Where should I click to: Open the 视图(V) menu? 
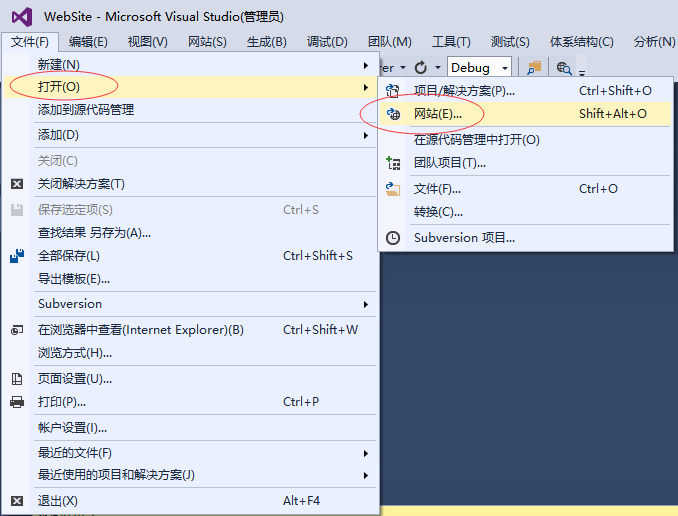(x=147, y=42)
